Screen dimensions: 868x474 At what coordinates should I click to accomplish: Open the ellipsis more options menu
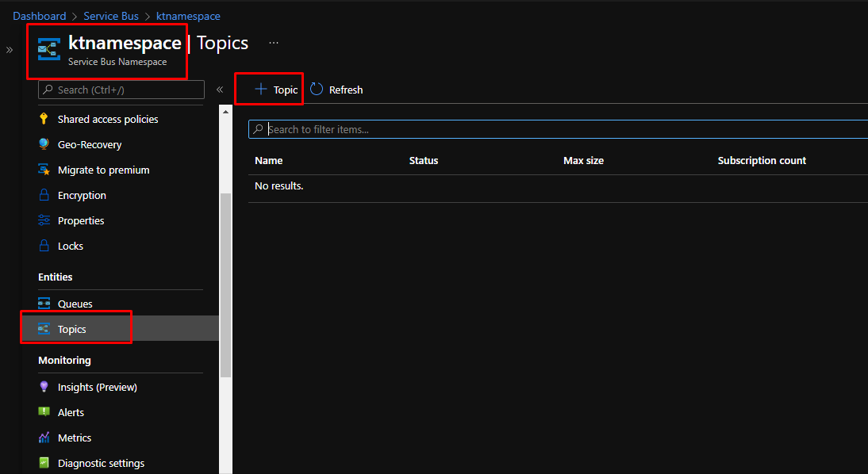[274, 43]
